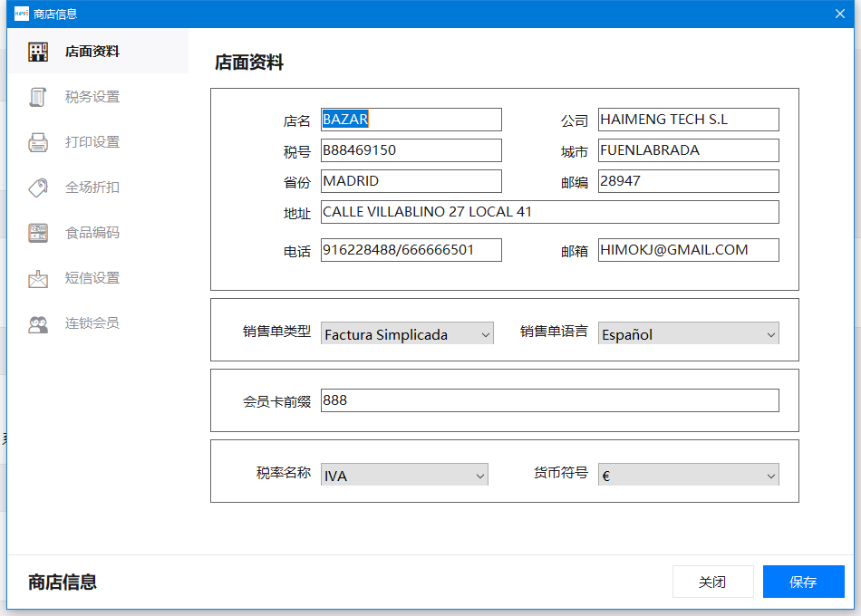
Task: Open the 店面资料 section
Action: 98,52
